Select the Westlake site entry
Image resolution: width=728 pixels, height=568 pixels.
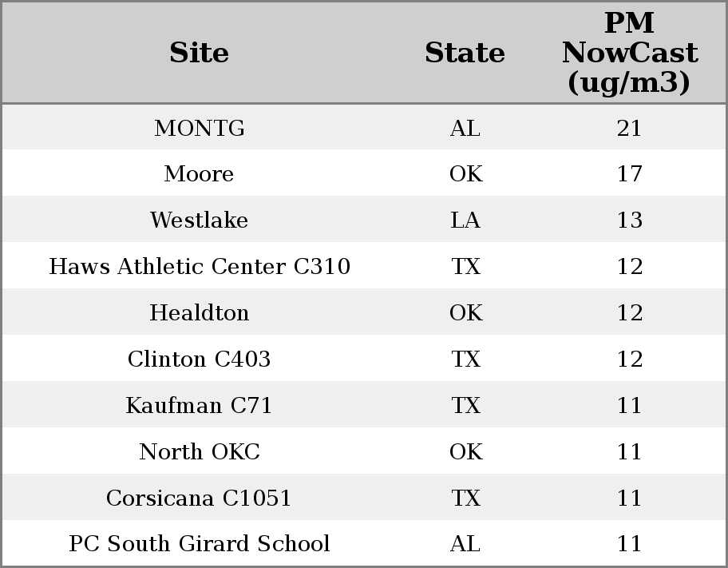(199, 220)
